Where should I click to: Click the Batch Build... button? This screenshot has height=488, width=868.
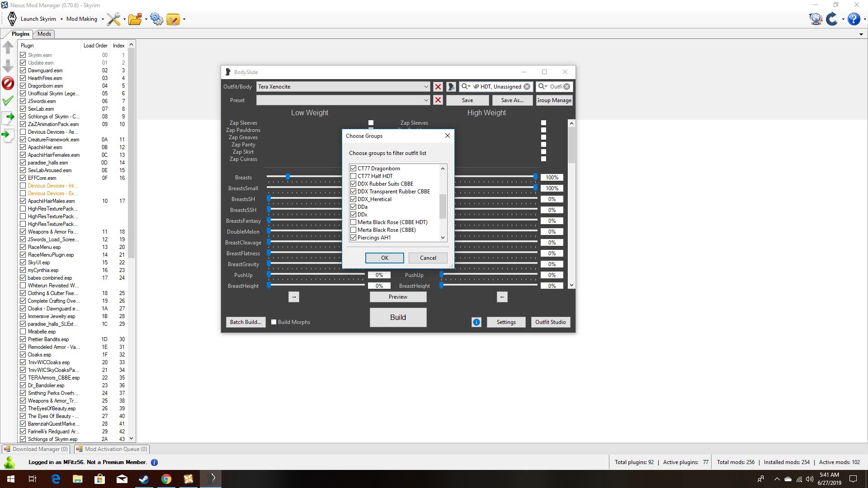[245, 322]
